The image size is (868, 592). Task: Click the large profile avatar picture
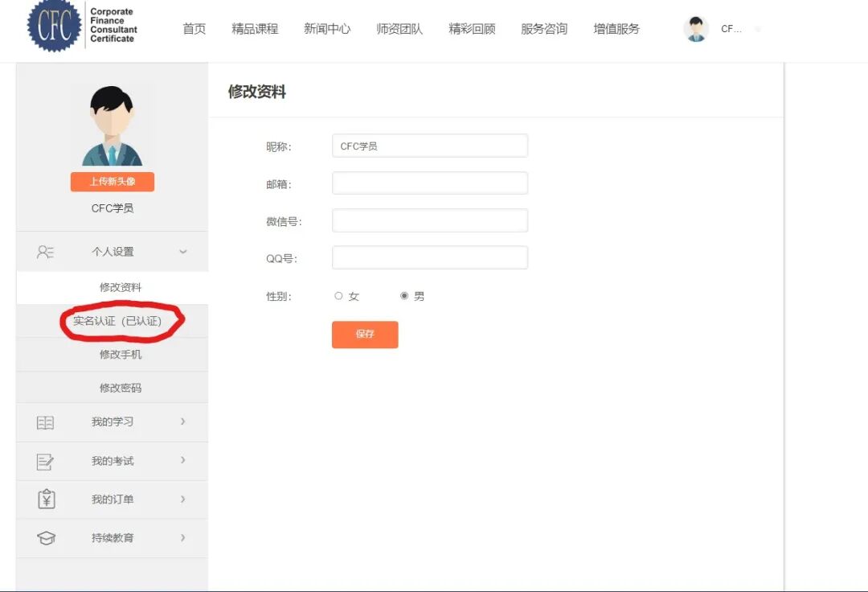pyautogui.click(x=113, y=125)
